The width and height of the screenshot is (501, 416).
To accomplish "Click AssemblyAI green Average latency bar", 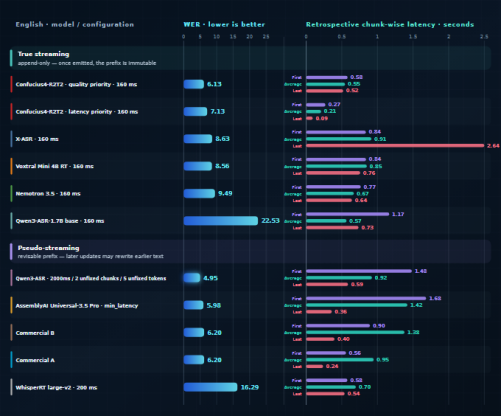I will [357, 305].
